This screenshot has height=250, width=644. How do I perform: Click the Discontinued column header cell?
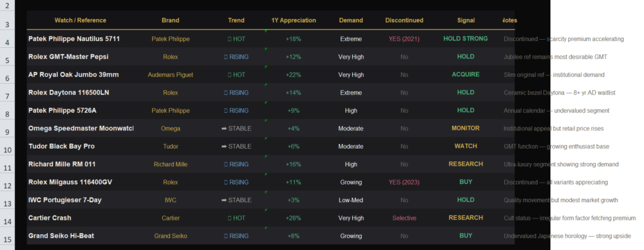(x=404, y=20)
